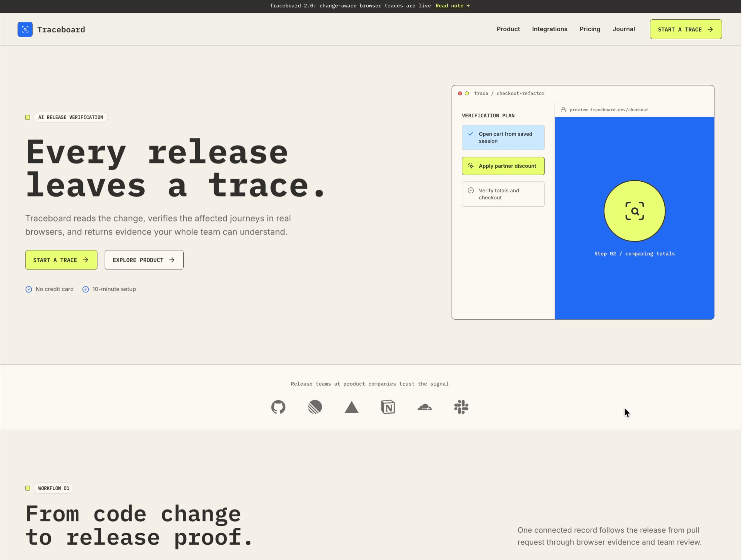Click the Vercel triangle logo
The height and width of the screenshot is (560, 742).
click(352, 407)
